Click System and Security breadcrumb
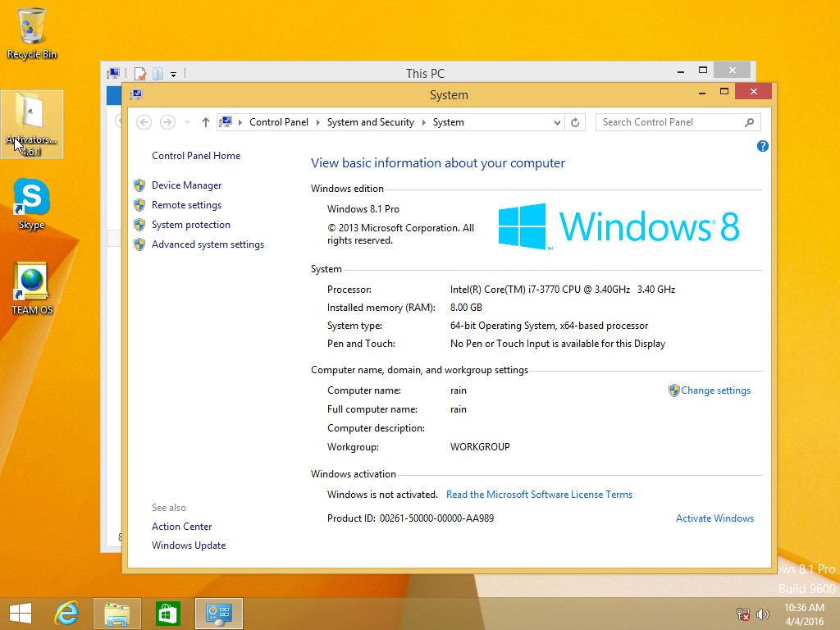Screen dimensions: 840x630 tap(371, 122)
